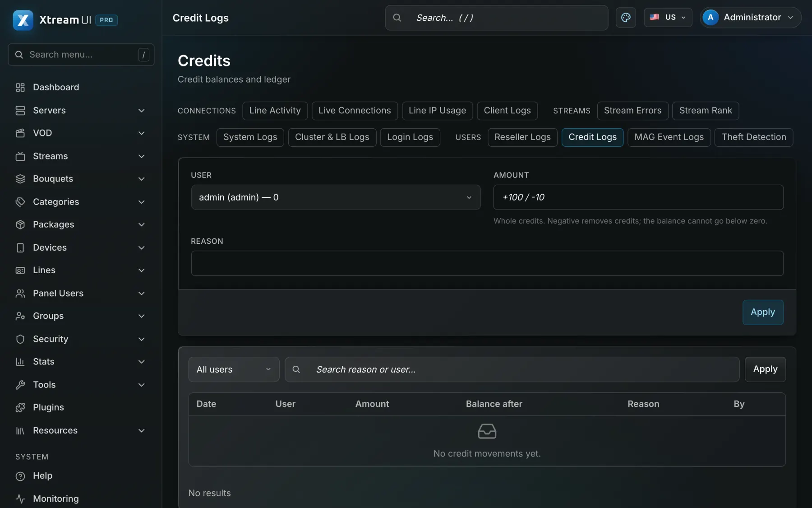This screenshot has width=812, height=508.
Task: Click the Stats bar chart icon
Action: (x=20, y=362)
